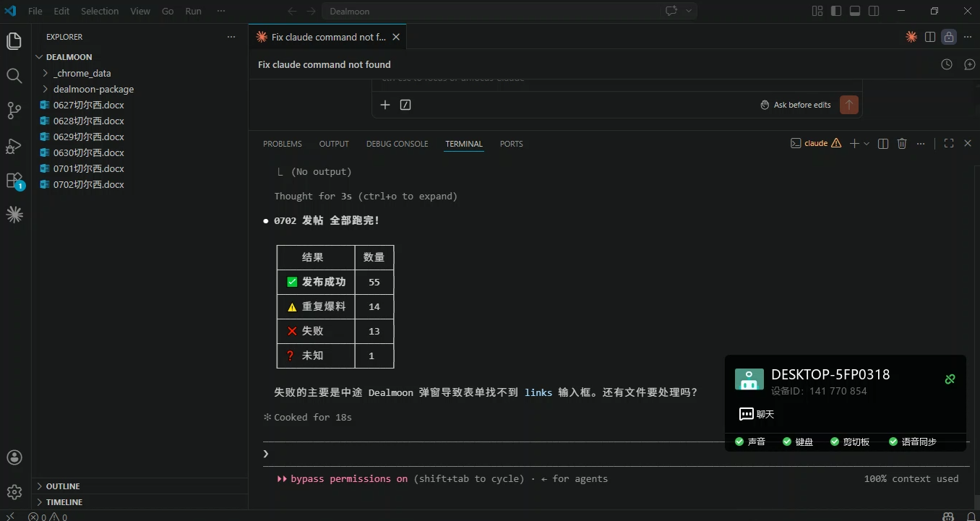The height and width of the screenshot is (521, 980).
Task: Close the terminal panel
Action: pos(968,144)
